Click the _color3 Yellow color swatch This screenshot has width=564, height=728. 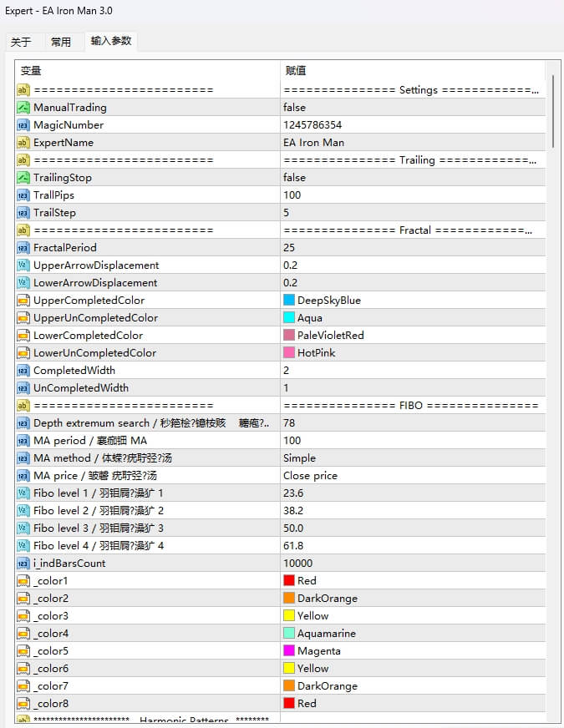click(x=289, y=615)
